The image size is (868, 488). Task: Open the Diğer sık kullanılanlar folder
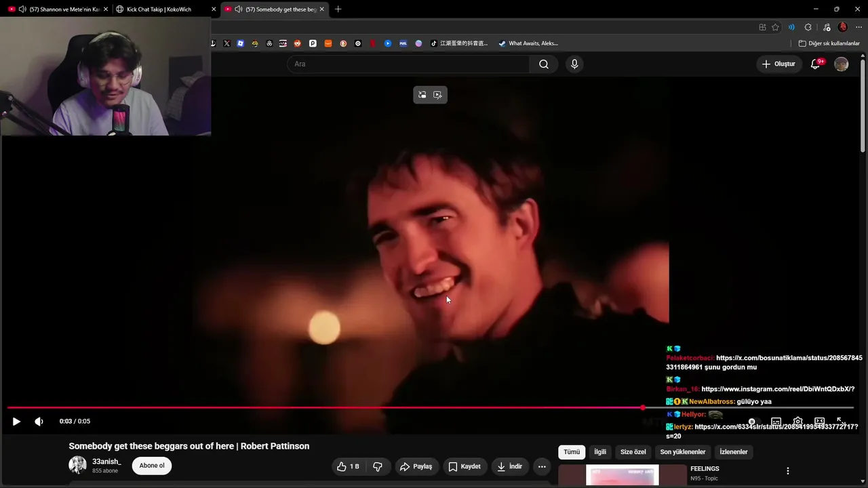tap(829, 43)
